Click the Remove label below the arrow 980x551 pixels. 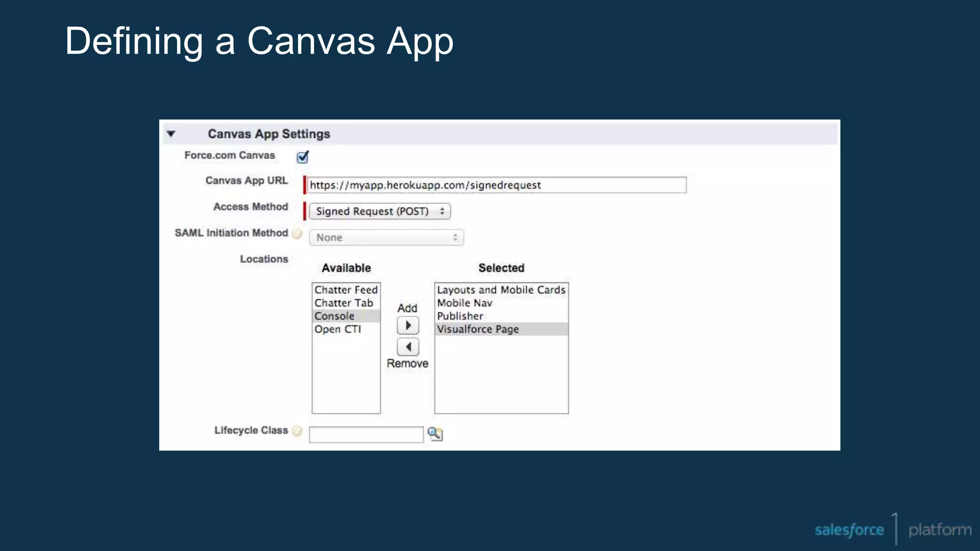pyautogui.click(x=407, y=364)
